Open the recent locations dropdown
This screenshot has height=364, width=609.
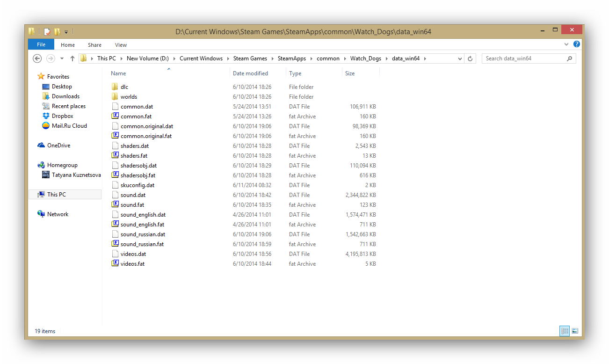coord(62,58)
